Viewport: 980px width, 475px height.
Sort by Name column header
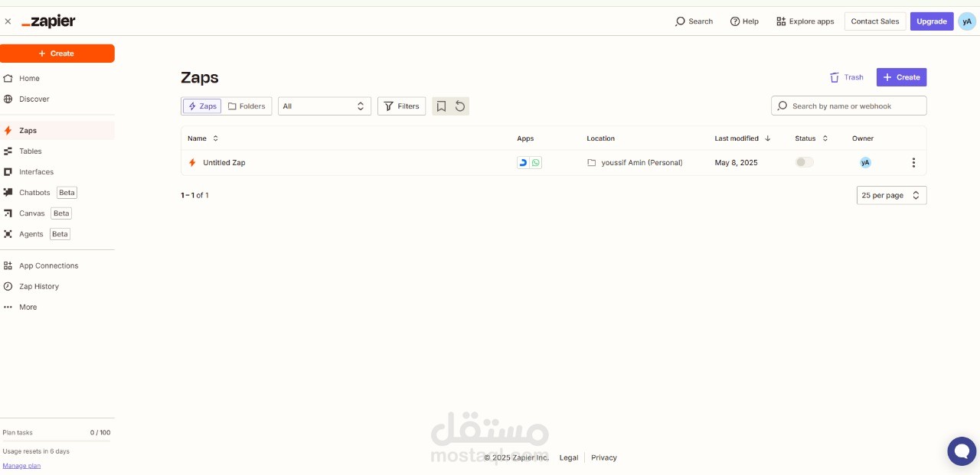click(203, 138)
